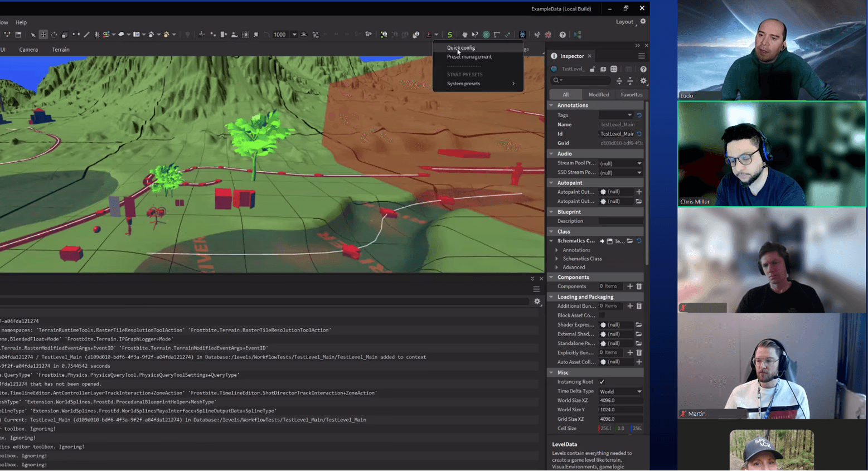Image resolution: width=868 pixels, height=471 pixels.
Task: Toggle the Instancing Root checkbox
Action: coord(602,382)
